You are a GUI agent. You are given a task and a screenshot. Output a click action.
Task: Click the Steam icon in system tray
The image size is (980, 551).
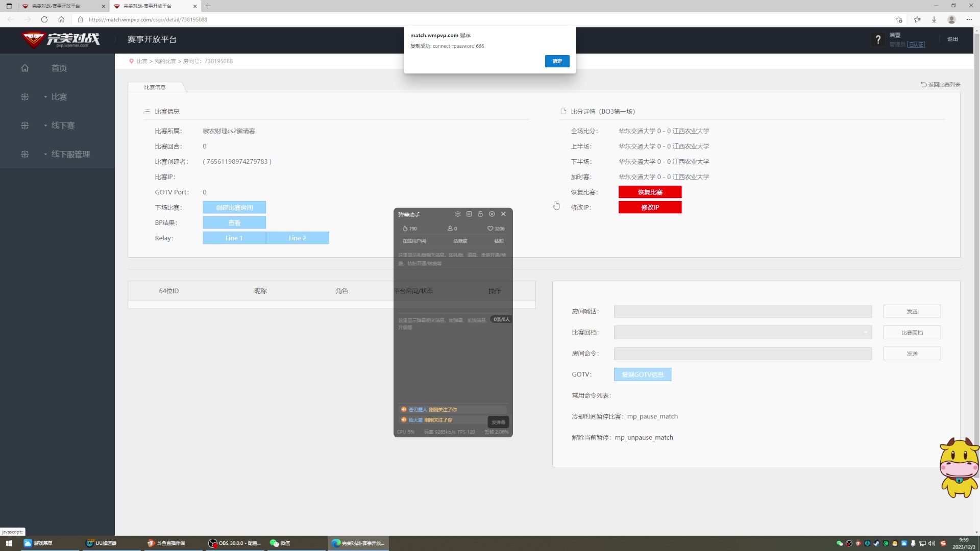876,543
